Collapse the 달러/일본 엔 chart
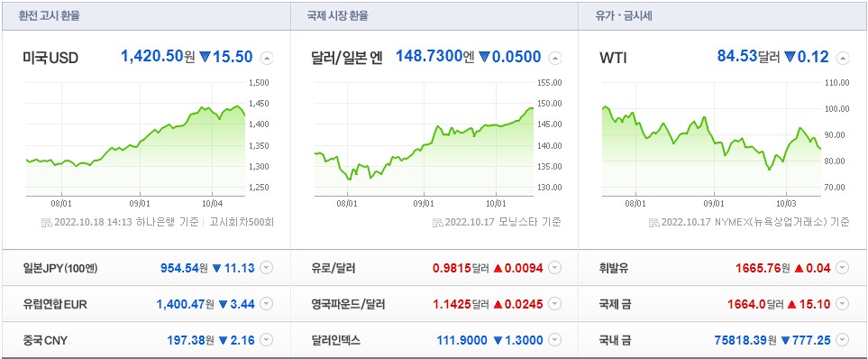868x359 pixels. point(554,58)
